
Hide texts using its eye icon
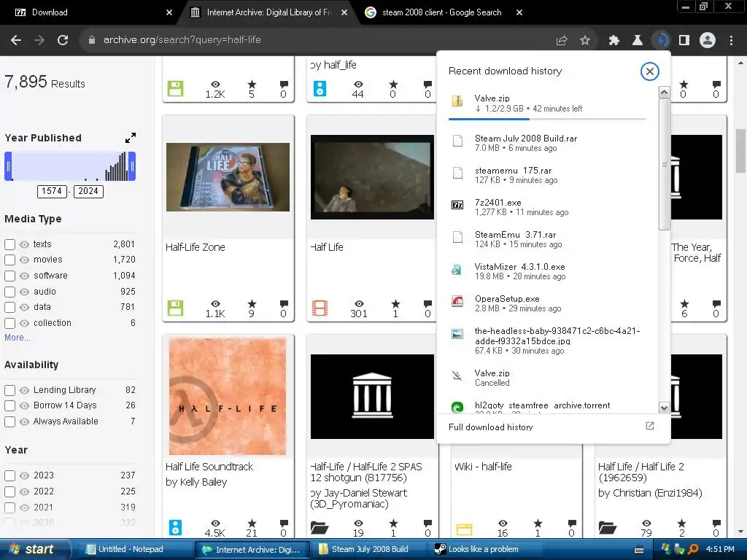coord(24,244)
